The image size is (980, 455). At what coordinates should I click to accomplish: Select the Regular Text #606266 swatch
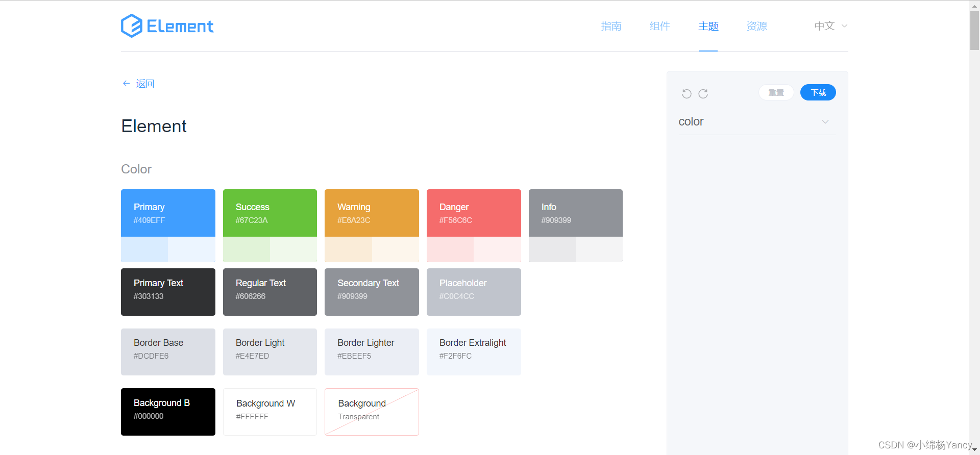point(270,292)
